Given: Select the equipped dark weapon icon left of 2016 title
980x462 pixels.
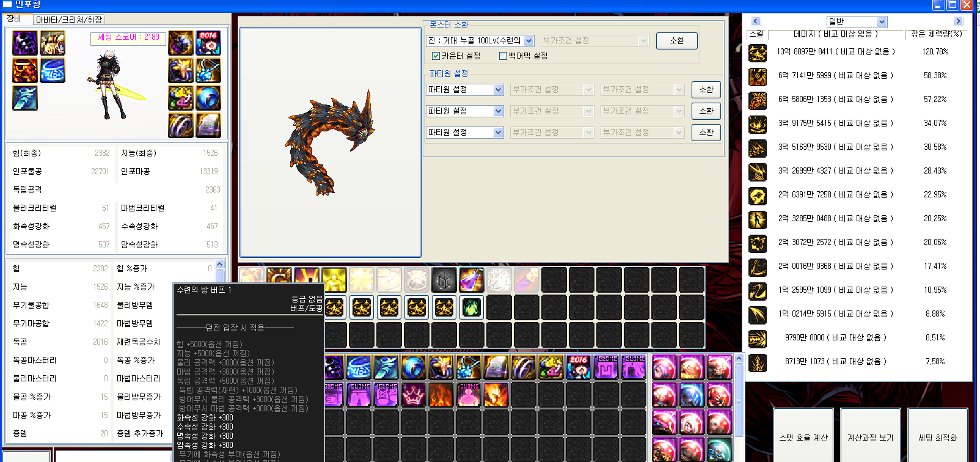Looking at the screenshot, I should (x=181, y=43).
